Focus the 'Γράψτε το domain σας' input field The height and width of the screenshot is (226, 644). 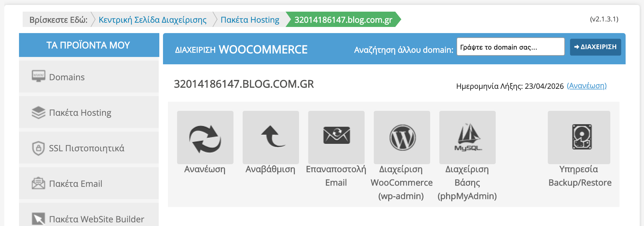pyautogui.click(x=510, y=47)
